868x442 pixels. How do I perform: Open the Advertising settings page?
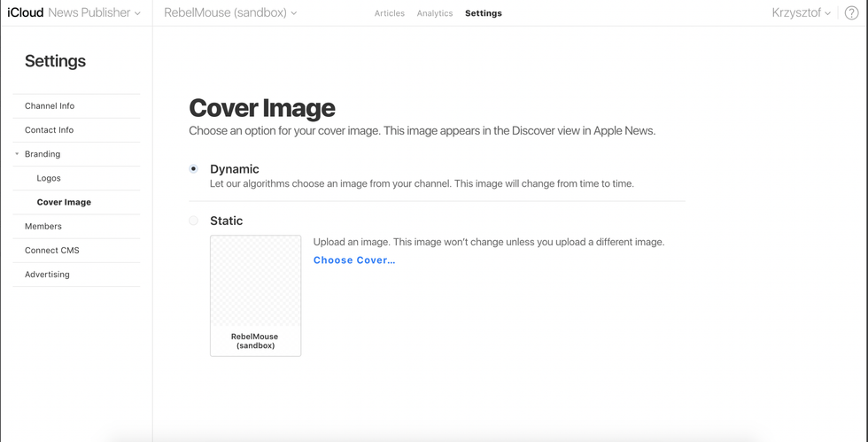(x=47, y=275)
